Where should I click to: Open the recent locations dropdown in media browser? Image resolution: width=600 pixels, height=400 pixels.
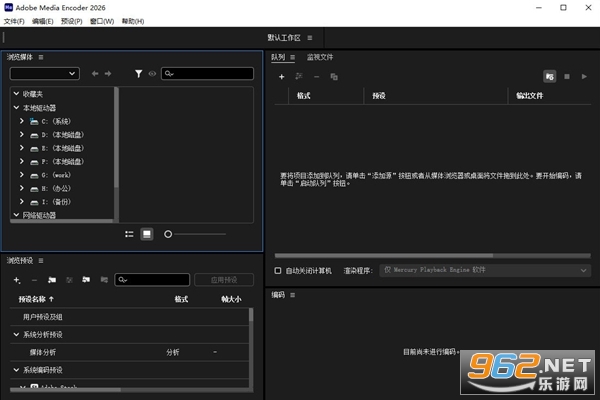[45, 73]
